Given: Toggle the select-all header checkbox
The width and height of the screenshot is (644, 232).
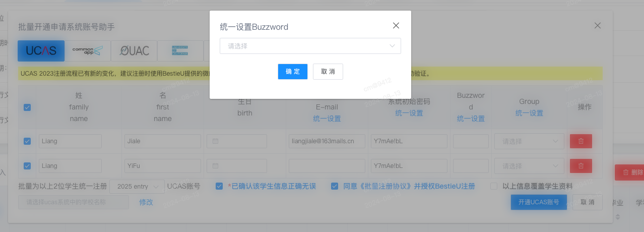Looking at the screenshot, I should (27, 107).
